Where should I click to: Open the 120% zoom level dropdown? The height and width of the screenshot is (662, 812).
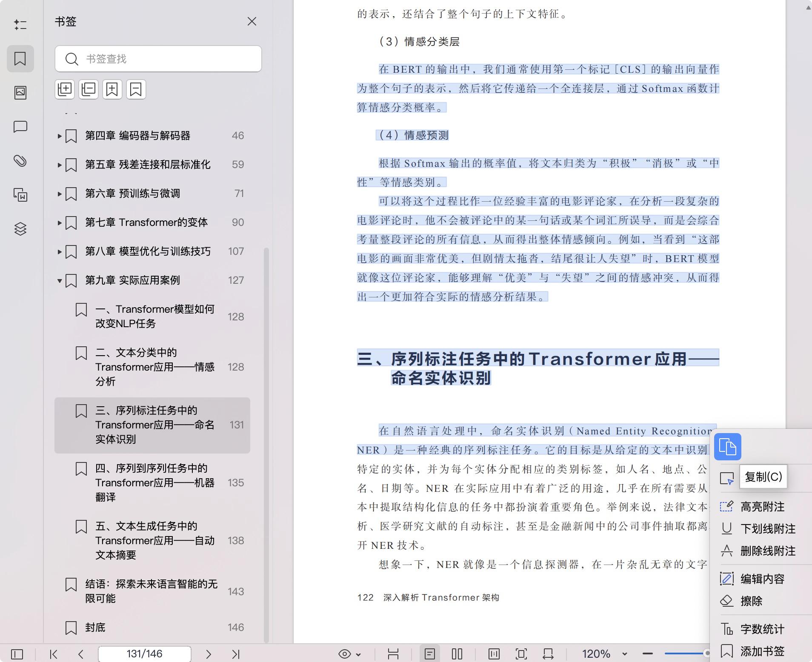[x=625, y=654]
